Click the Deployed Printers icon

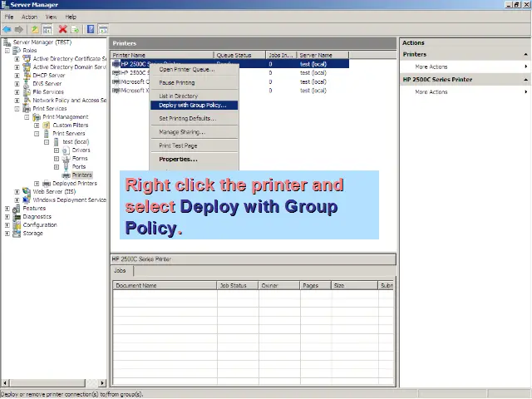[47, 184]
